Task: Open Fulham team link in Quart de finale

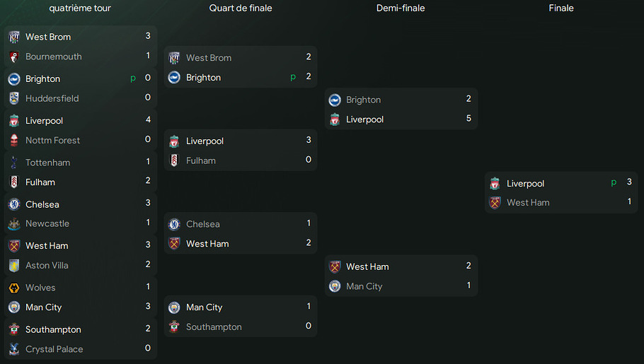Action: [201, 160]
